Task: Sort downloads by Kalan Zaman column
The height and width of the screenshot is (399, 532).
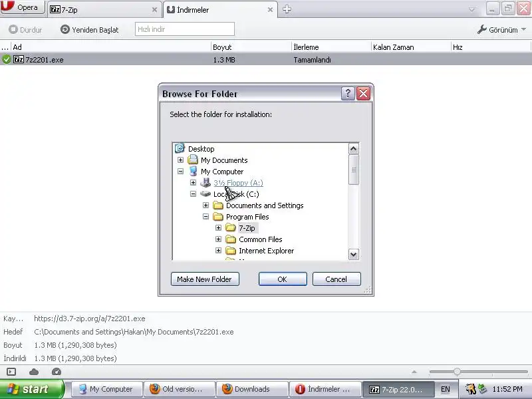Action: [411, 47]
